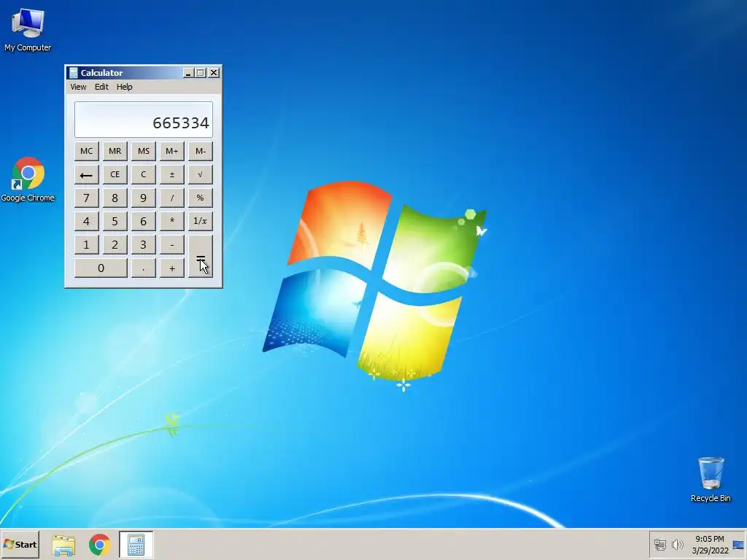747x560 pixels.
Task: Launch Chrome from the taskbar
Action: [x=99, y=545]
